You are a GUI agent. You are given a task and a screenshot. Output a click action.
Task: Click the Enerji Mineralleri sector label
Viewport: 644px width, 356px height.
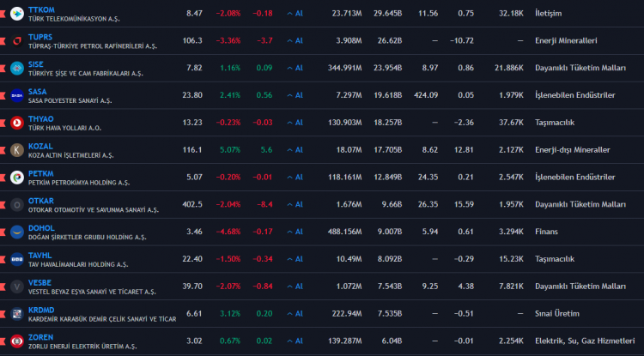coord(566,40)
